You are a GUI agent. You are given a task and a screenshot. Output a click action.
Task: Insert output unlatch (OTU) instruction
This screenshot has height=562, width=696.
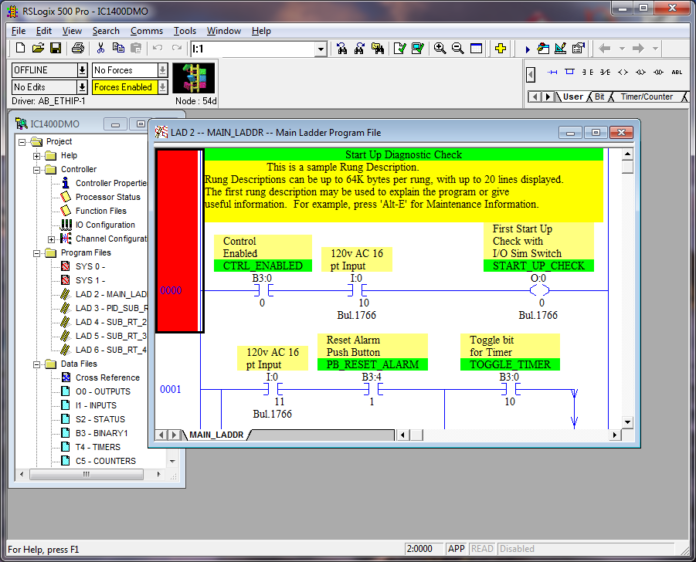[658, 72]
